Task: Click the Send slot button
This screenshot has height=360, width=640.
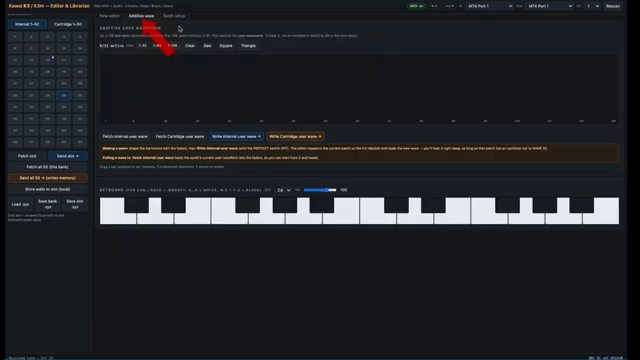Action: (68, 156)
